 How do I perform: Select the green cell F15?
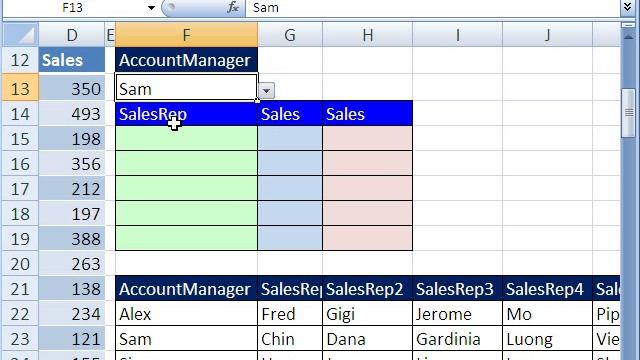[x=187, y=138]
